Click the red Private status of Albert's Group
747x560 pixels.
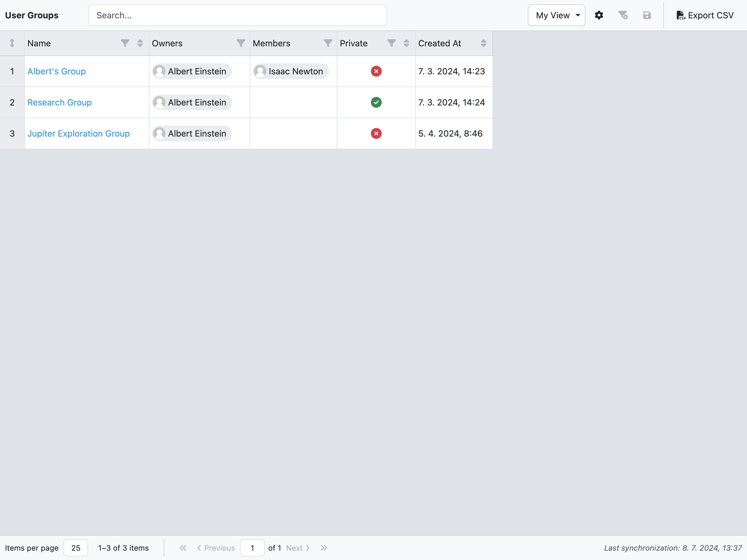click(x=376, y=71)
